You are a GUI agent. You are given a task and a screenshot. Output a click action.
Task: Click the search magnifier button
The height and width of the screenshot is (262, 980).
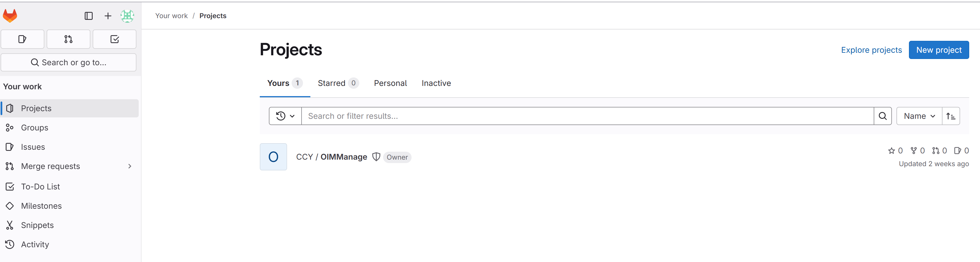pos(883,116)
